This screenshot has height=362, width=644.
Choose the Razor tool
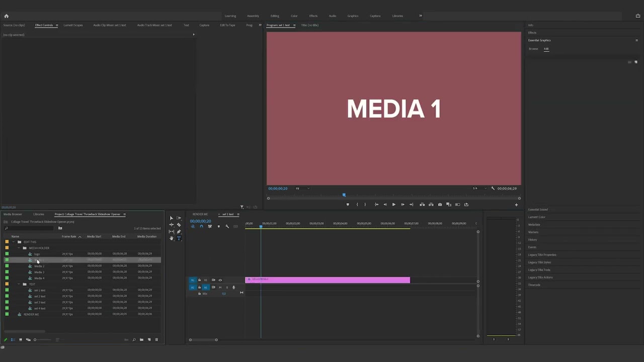tap(179, 225)
